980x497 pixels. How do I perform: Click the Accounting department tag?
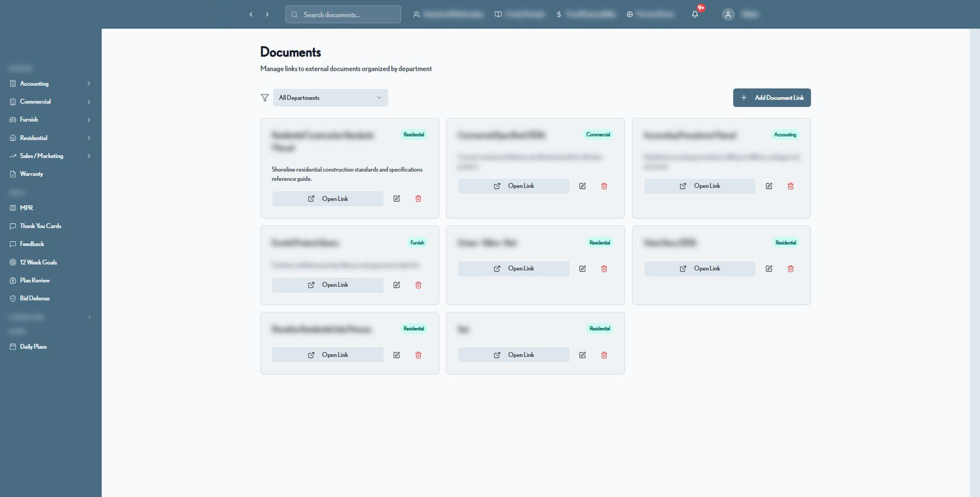tap(785, 134)
